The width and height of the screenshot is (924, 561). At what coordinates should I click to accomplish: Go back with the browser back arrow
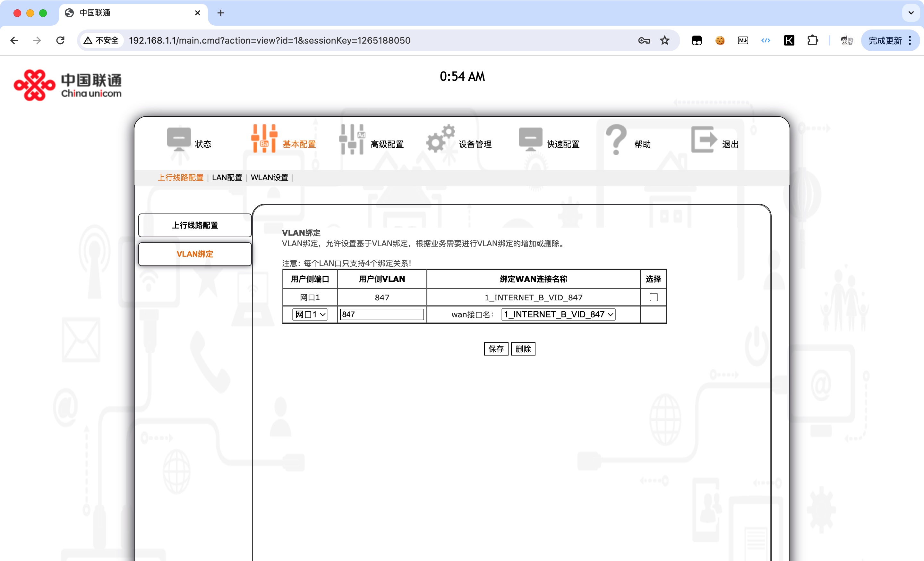click(14, 40)
